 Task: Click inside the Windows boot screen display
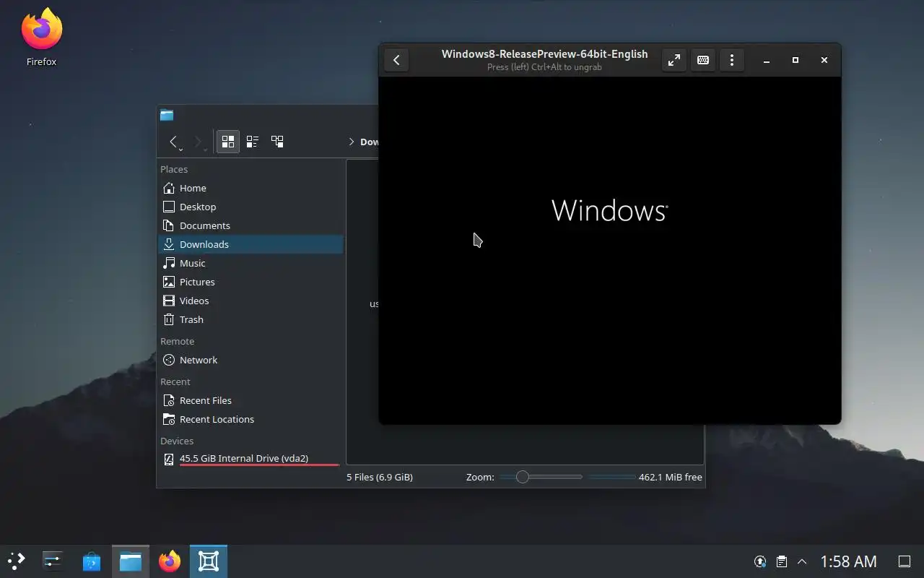[x=609, y=250]
